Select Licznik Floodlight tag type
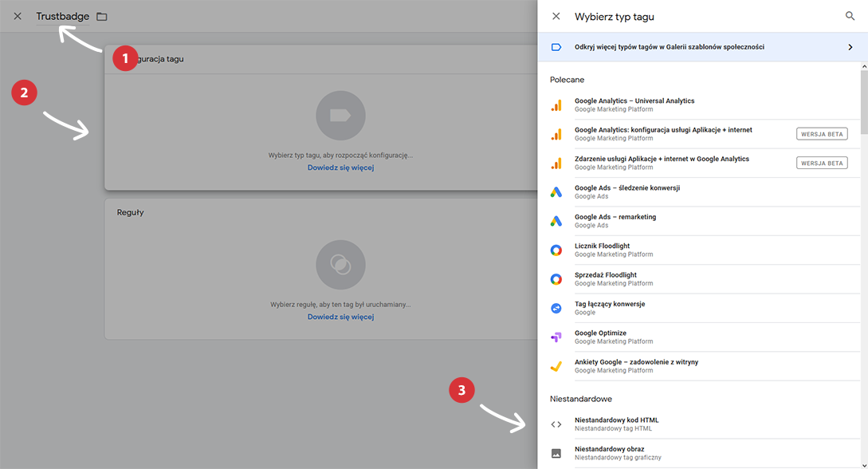868x469 pixels. 699,250
